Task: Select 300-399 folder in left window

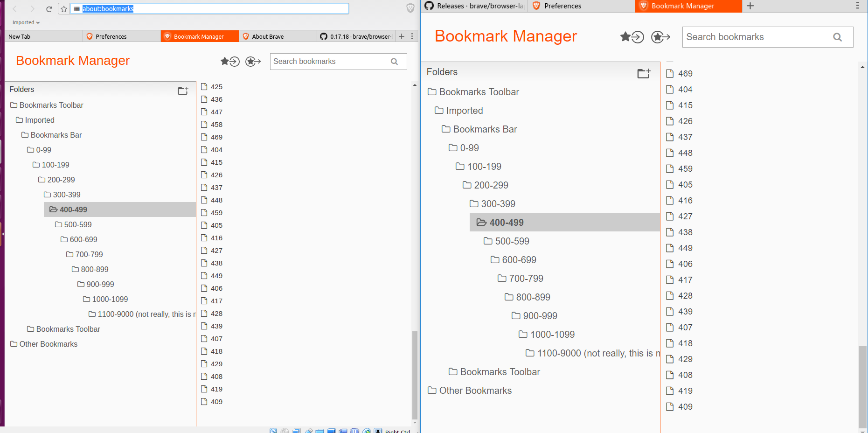Action: (x=62, y=195)
